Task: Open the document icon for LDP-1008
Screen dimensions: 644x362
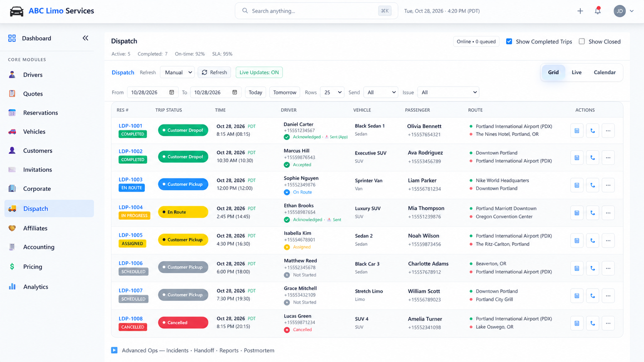Action: (x=577, y=323)
